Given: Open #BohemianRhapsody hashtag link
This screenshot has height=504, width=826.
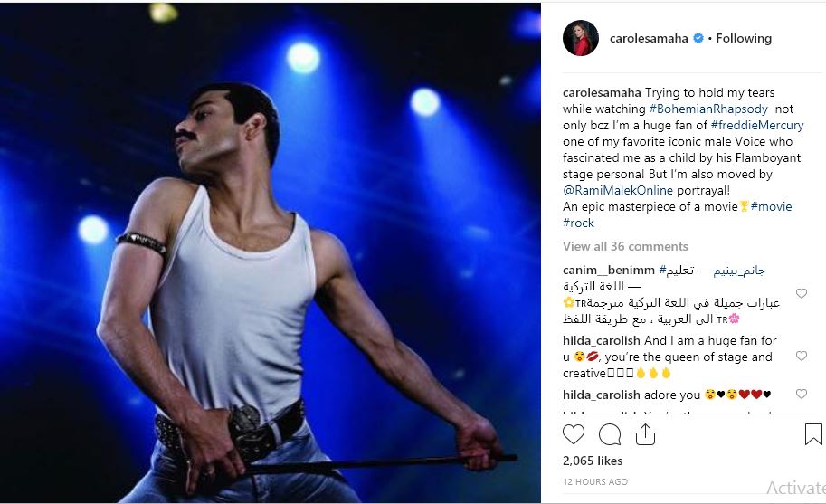Looking at the screenshot, I should [708, 109].
